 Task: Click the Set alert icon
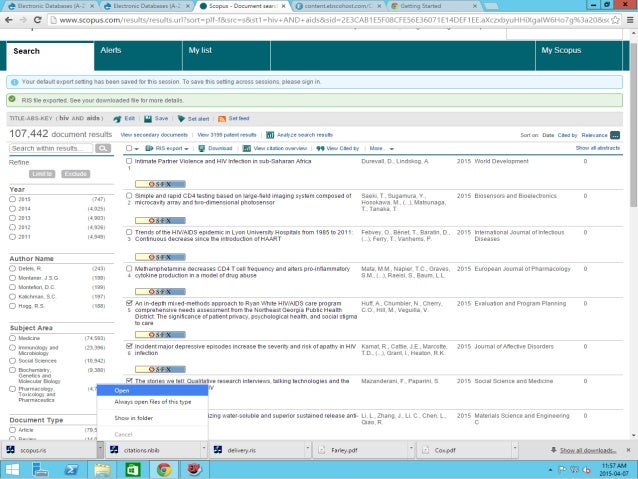tap(181, 119)
